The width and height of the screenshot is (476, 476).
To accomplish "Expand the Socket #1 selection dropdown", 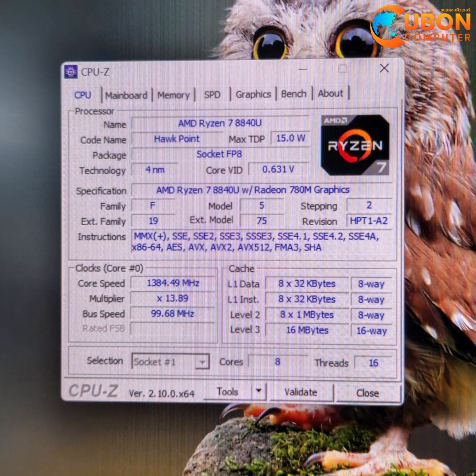I will (202, 362).
